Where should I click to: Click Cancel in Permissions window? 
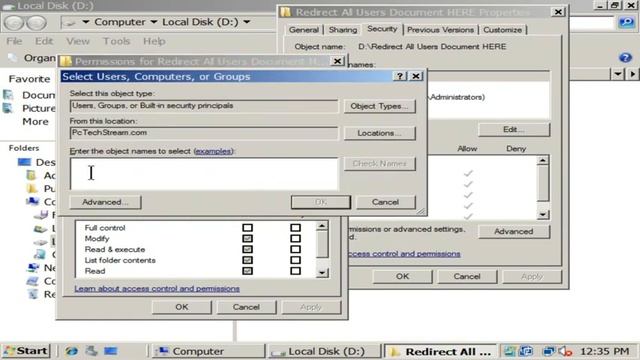(x=247, y=307)
